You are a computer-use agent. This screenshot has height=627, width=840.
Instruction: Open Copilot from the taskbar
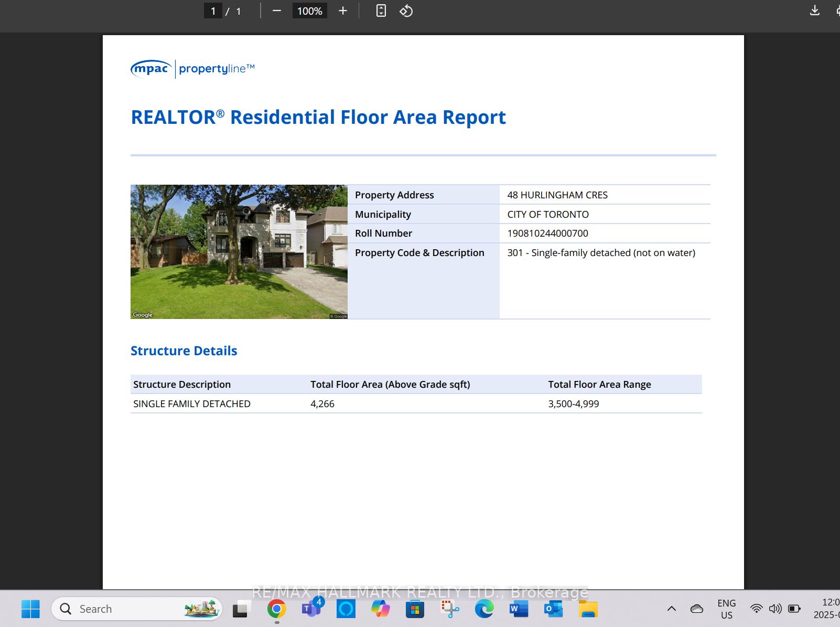pos(381,609)
